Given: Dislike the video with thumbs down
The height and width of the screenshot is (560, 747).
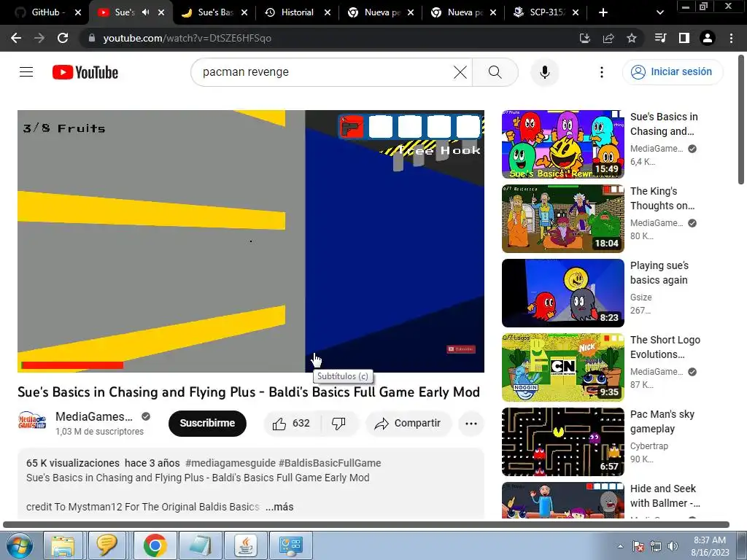Looking at the screenshot, I should click(338, 424).
